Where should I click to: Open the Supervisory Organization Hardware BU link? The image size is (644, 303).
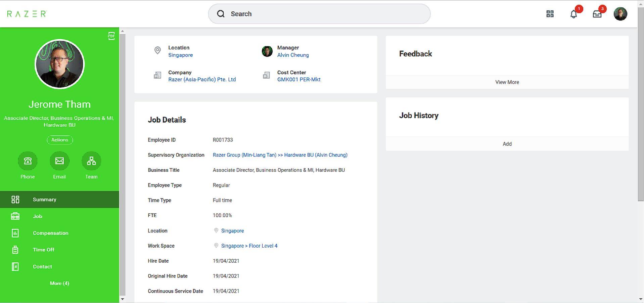click(x=280, y=155)
